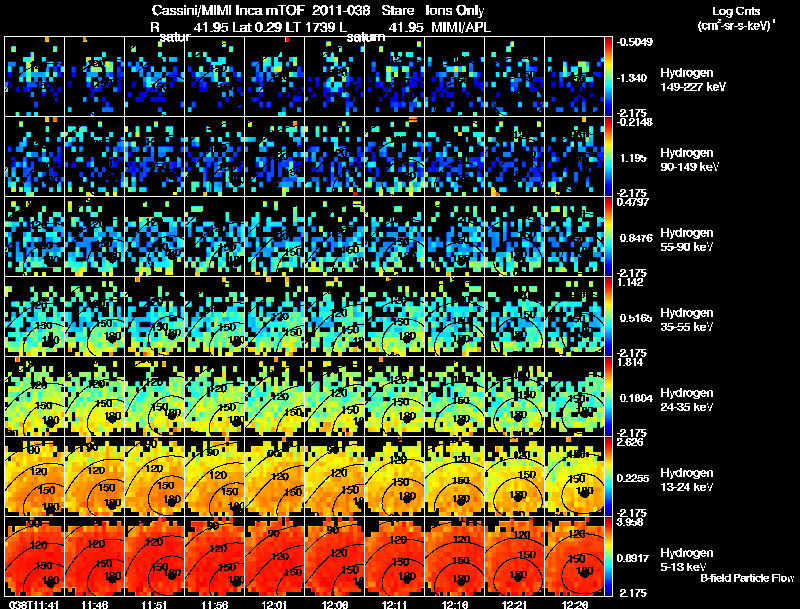The image size is (800, 609).
Task: Click the -0.5049 color scale maximum value
Action: tap(634, 42)
